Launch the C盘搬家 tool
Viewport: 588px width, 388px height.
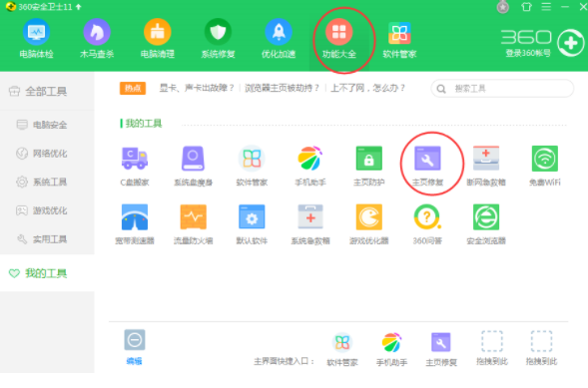[135, 166]
